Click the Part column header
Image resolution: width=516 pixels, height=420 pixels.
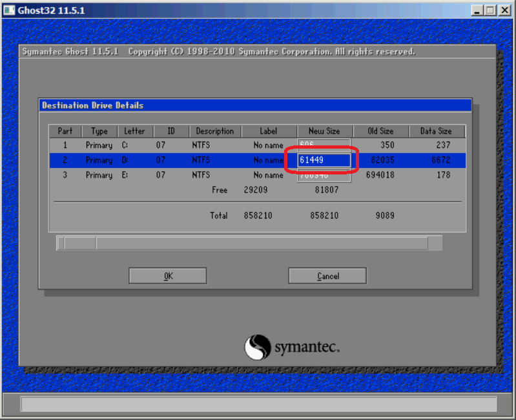[x=65, y=131]
